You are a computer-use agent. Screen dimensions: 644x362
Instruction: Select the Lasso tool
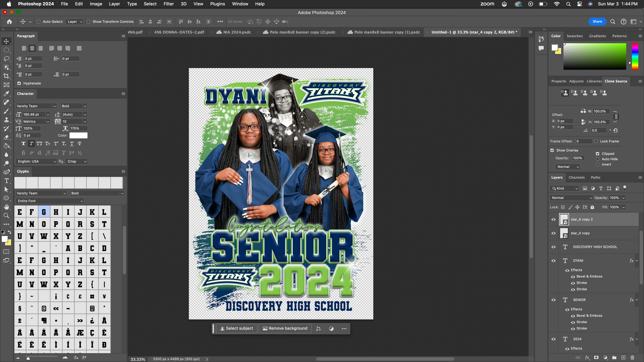(6, 59)
